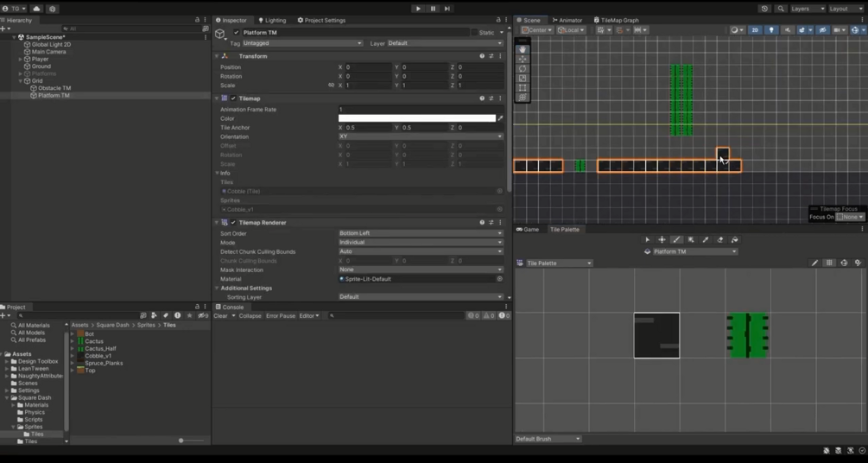Switch to the Lighting tab
Image resolution: width=868 pixels, height=463 pixels.
pyautogui.click(x=272, y=20)
